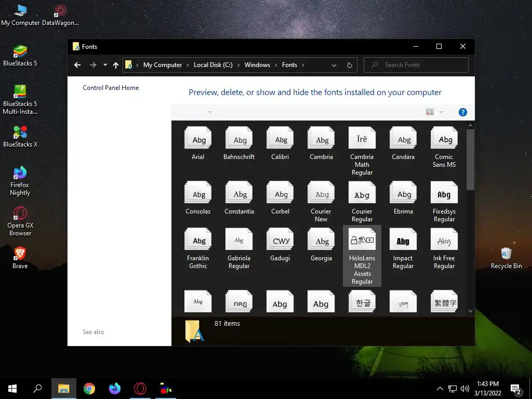Select the Candara font icon
This screenshot has width=532, height=399.
(x=403, y=138)
